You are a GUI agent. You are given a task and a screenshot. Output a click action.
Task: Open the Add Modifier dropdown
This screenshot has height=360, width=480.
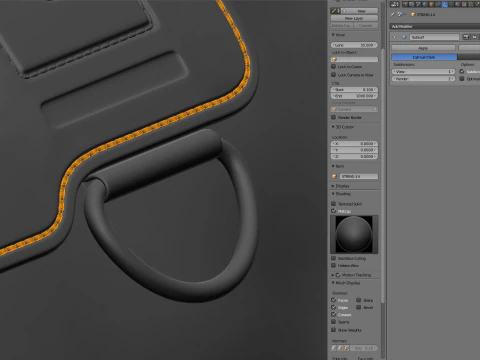435,26
